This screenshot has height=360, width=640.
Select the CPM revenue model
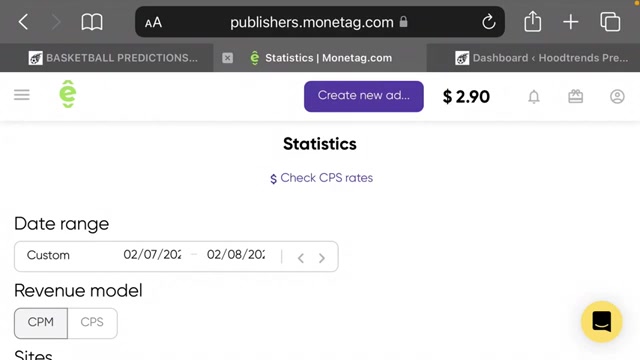41,323
